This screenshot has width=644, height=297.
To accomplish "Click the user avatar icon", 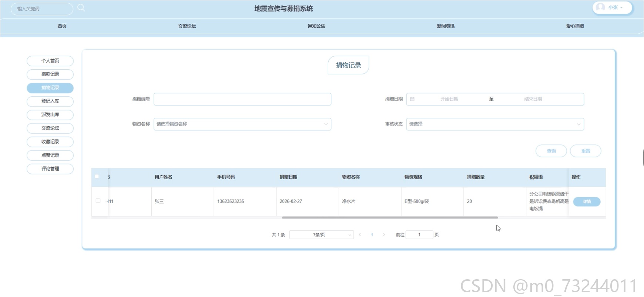I will coord(600,7).
